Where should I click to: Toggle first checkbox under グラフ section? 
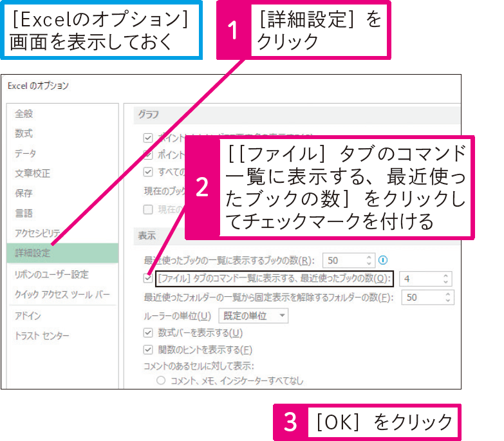click(148, 138)
